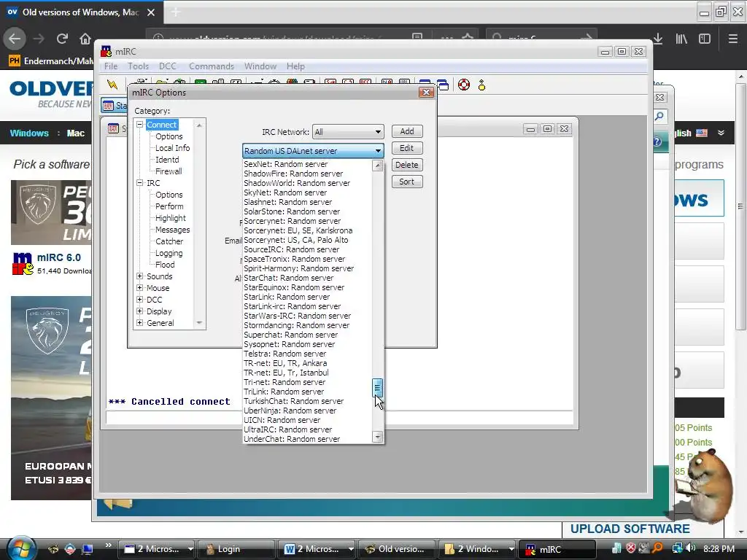747x560 pixels.
Task: Collapse the IRC tree node
Action: point(139,183)
